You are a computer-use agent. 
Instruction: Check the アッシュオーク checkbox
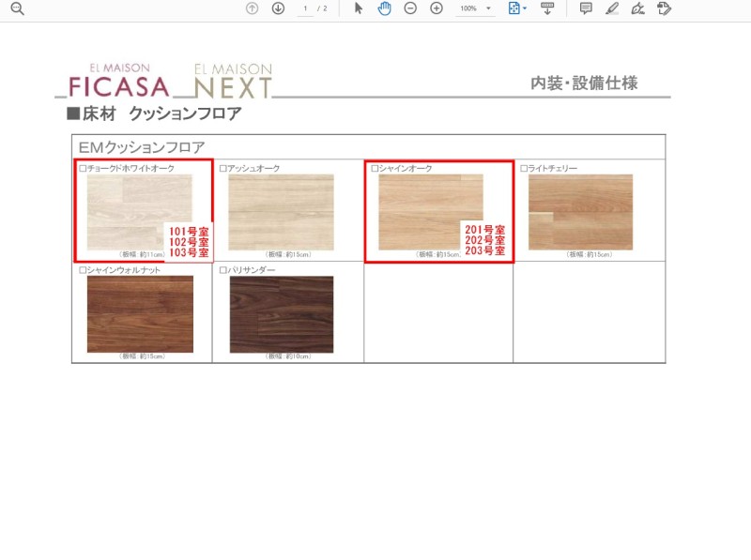coord(222,169)
